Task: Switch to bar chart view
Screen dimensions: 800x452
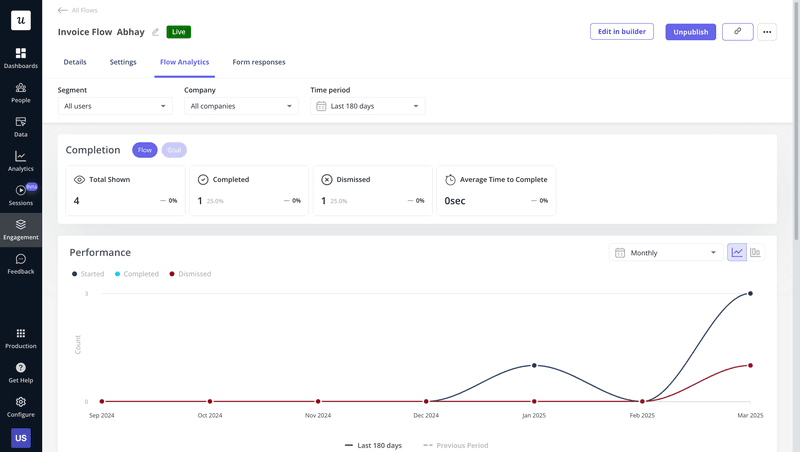Action: tap(755, 253)
